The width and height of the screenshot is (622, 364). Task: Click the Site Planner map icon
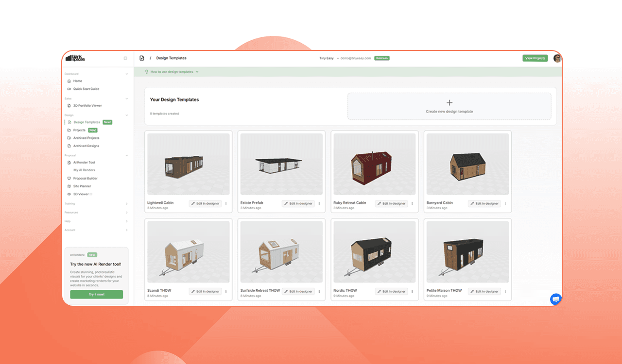pyautogui.click(x=69, y=186)
